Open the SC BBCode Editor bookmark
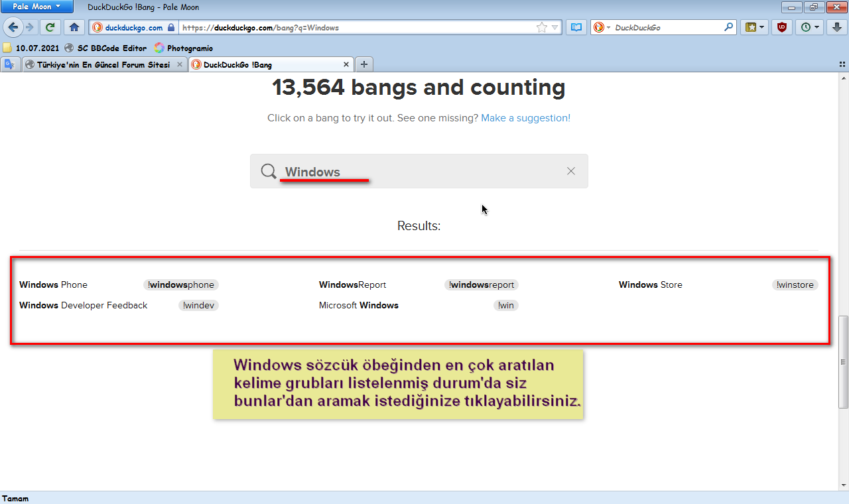This screenshot has width=849, height=504. [105, 48]
